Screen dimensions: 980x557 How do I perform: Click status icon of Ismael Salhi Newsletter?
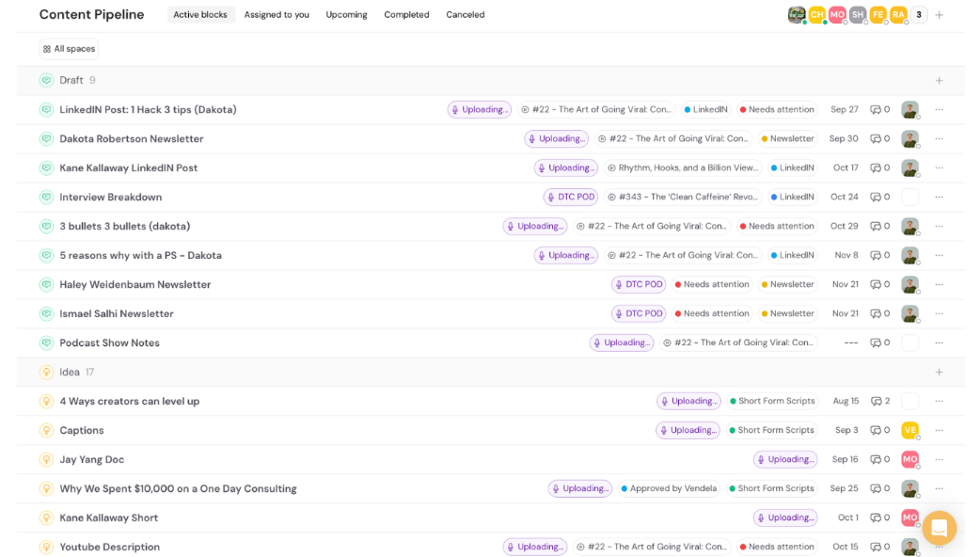(x=46, y=313)
